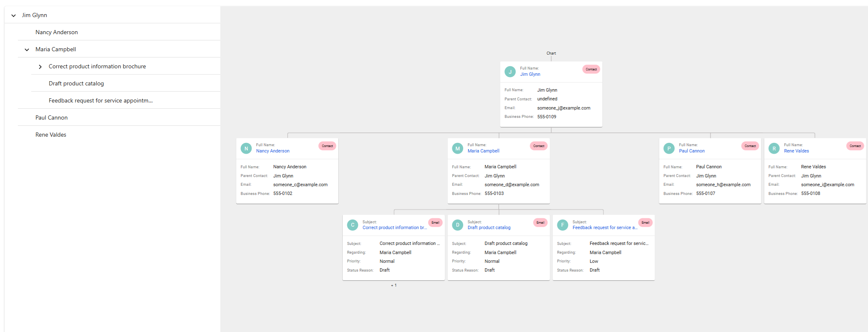Click the D avatar on Draft catalog card
Viewport: 868px width, 332px height.
tap(457, 225)
